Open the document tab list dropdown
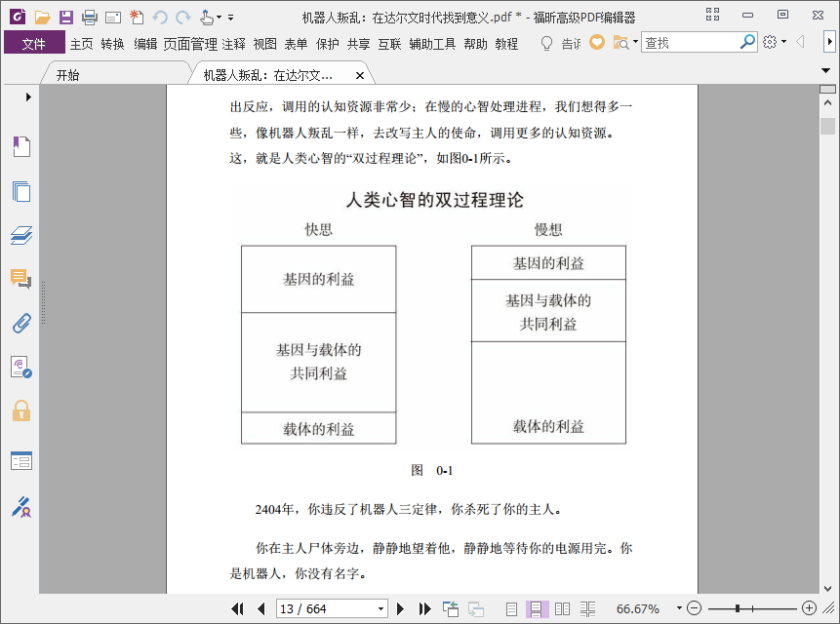 825,70
